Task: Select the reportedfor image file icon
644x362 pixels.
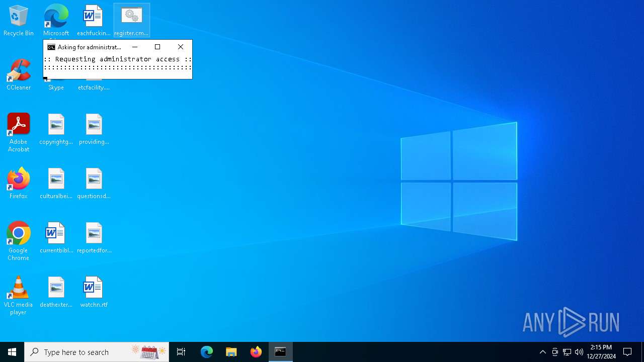Action: (94, 238)
